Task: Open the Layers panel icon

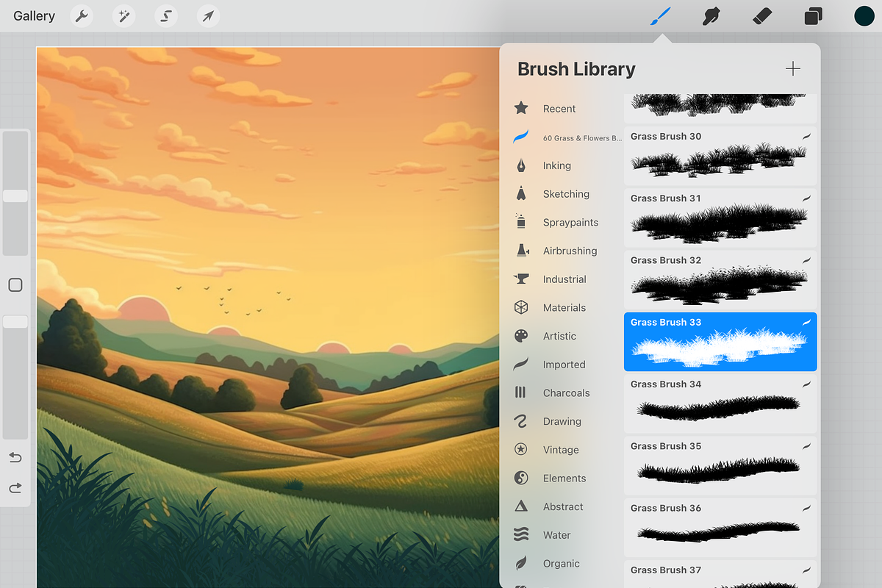Action: [x=813, y=16]
